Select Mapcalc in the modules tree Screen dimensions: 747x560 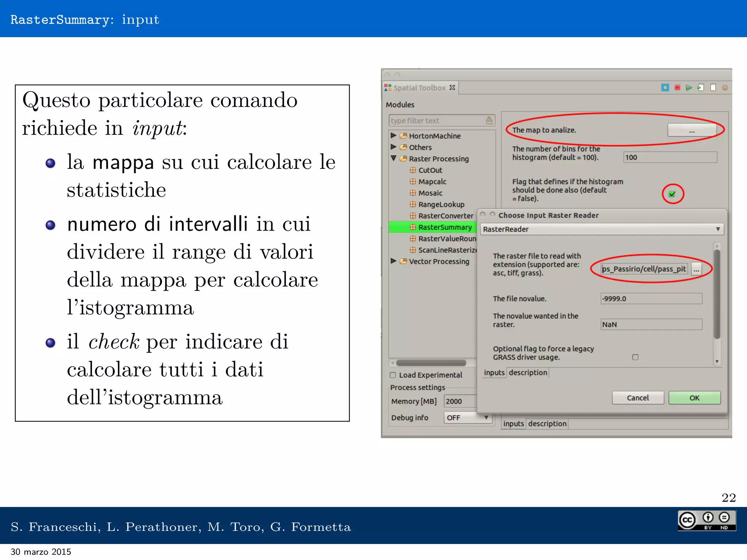[432, 182]
